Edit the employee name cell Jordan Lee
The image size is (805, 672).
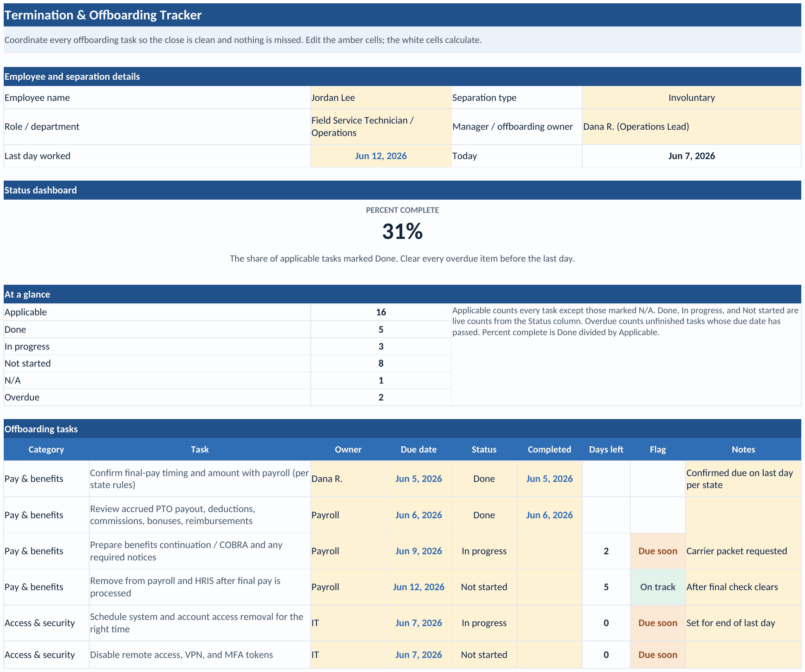click(381, 98)
